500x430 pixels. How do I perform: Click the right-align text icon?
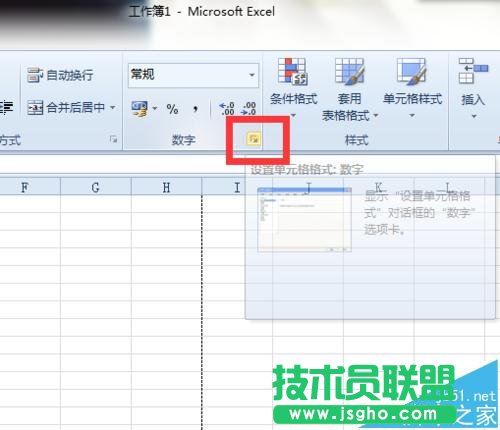pos(6,108)
